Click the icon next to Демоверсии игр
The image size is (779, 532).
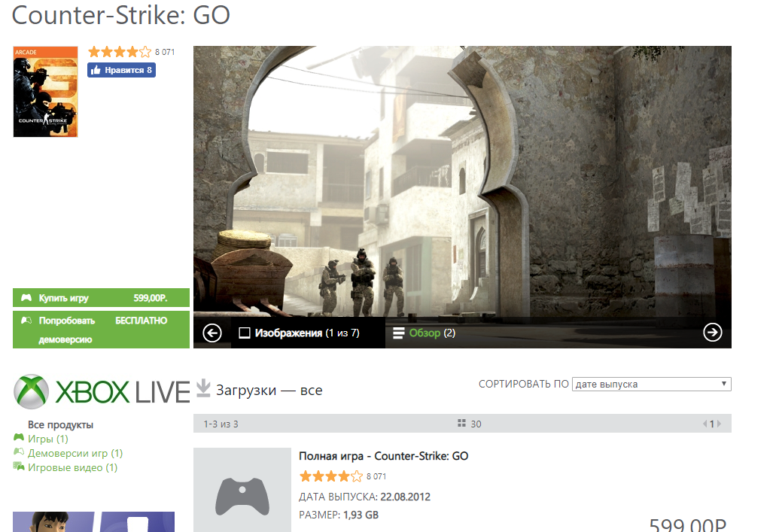click(19, 452)
